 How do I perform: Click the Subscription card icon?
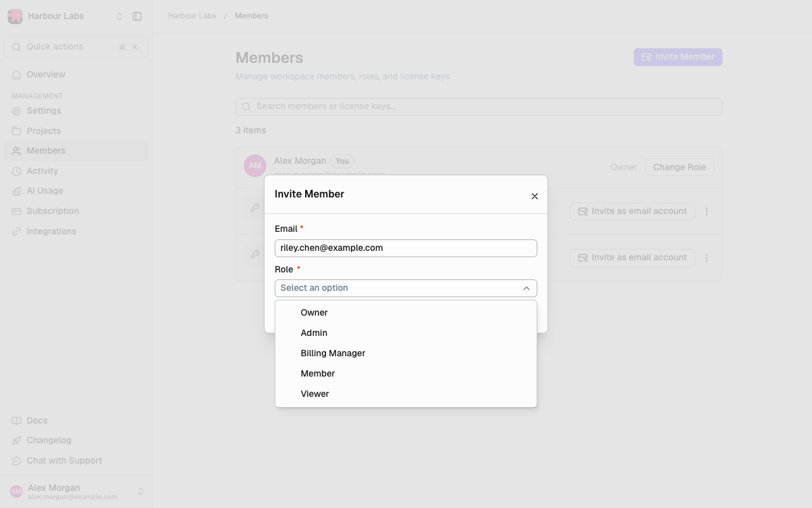16,211
